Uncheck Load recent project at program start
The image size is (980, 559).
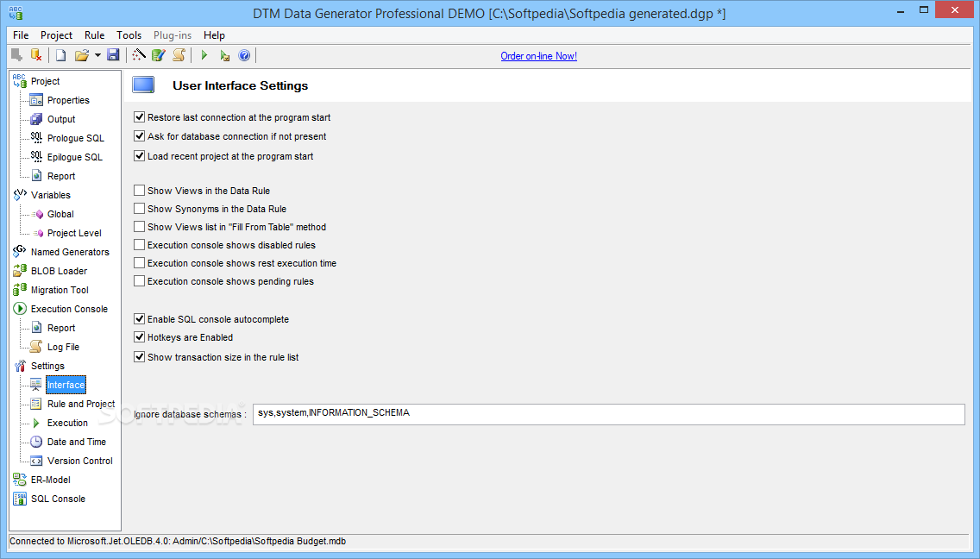[140, 155]
